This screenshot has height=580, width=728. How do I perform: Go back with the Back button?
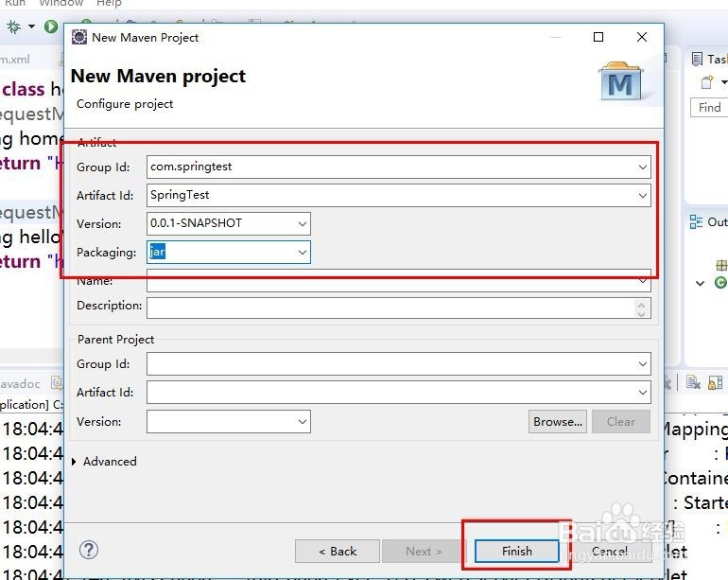[337, 551]
